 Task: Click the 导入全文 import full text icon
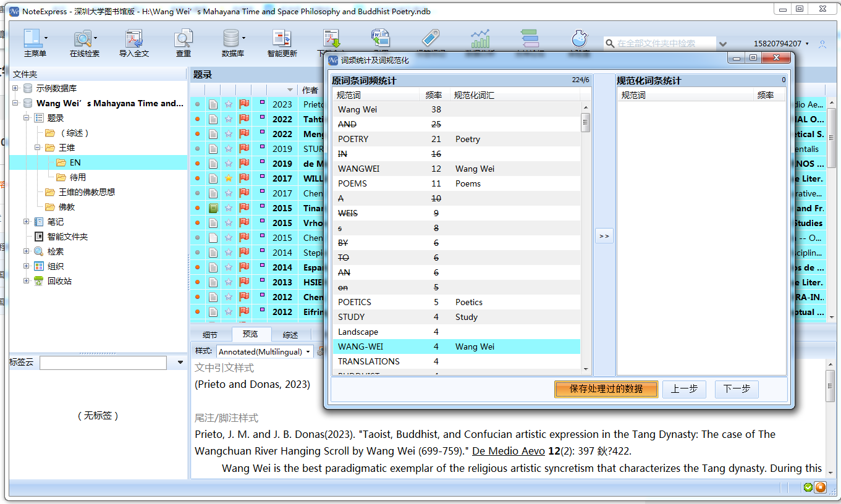(x=134, y=39)
